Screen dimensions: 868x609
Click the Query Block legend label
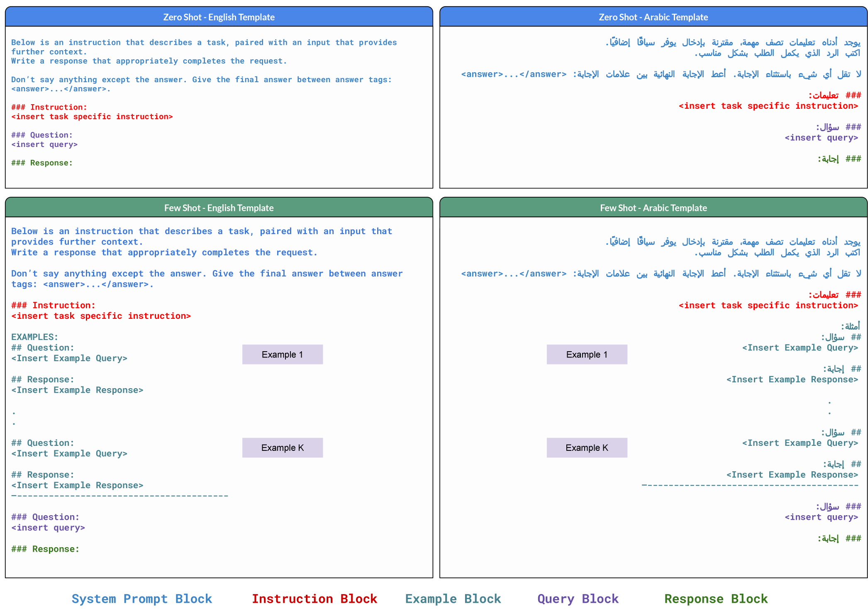click(578, 599)
